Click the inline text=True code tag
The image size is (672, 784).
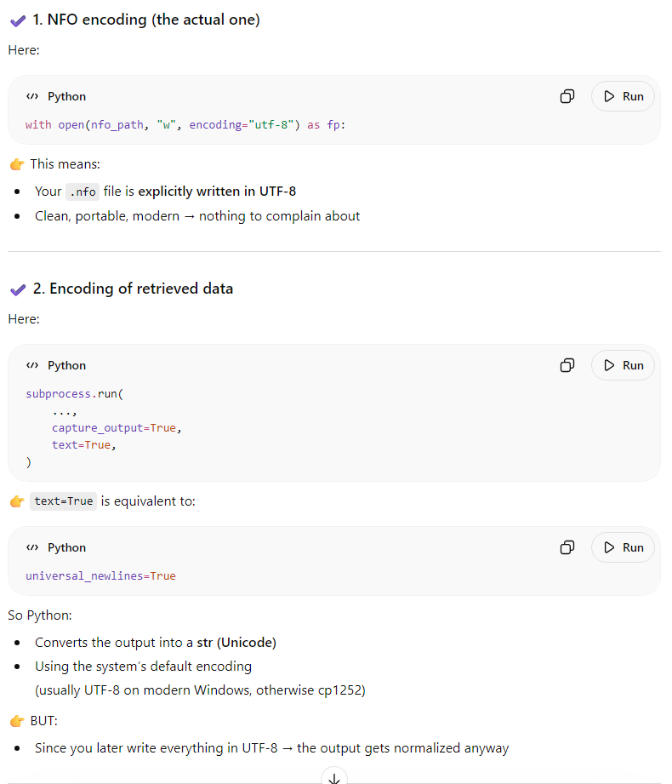pos(64,501)
